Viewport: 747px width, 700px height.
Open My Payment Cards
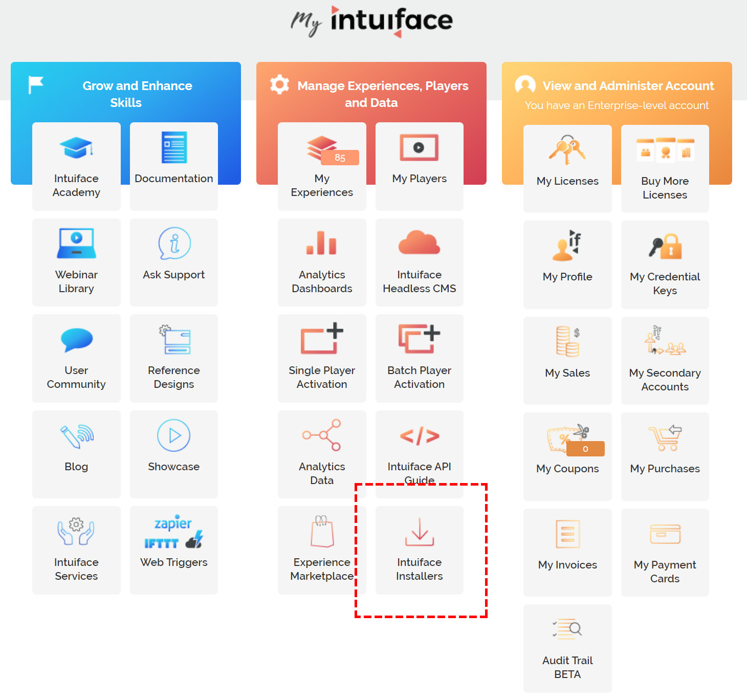pyautogui.click(x=665, y=553)
